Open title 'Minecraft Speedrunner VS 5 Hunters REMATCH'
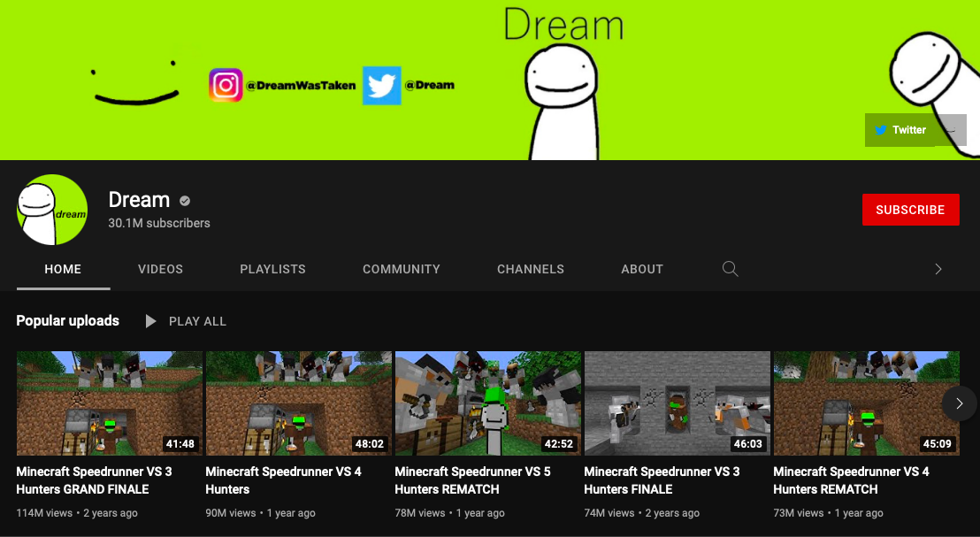The image size is (980, 537). pos(472,480)
